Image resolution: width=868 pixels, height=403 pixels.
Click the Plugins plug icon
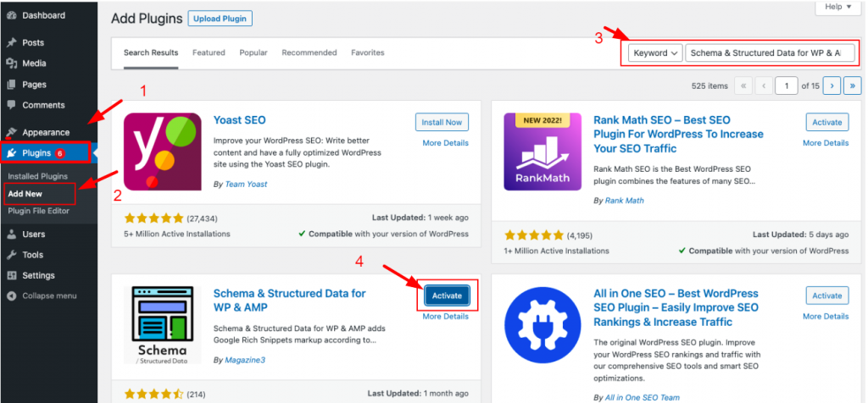(11, 153)
